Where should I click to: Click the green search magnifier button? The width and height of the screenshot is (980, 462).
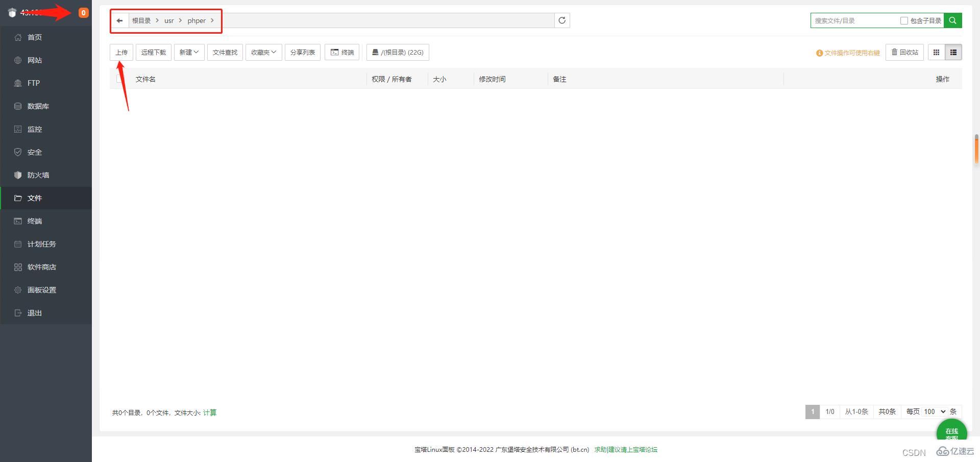953,20
